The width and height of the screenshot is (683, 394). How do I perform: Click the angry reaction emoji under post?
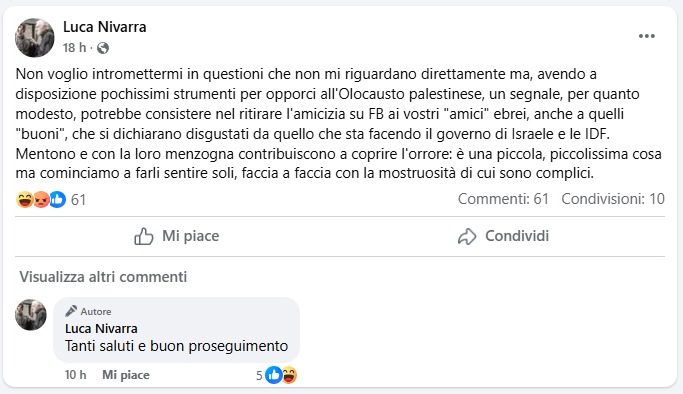41,199
